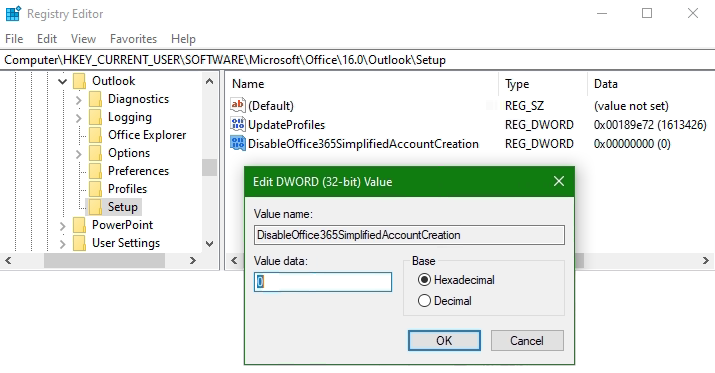Viewport: 715px width, 373px height.
Task: Click the Office Explorer folder icon
Action: coord(95,135)
